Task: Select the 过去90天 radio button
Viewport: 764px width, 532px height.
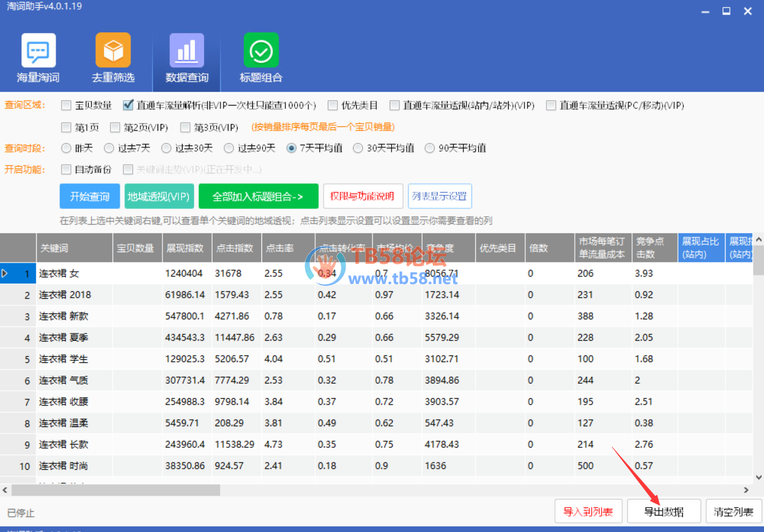Action: (x=229, y=148)
